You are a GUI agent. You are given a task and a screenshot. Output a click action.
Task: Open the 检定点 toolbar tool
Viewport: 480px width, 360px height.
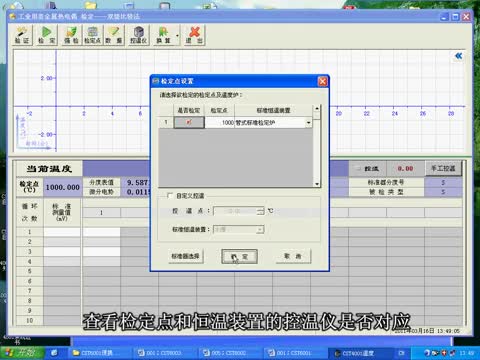point(92,35)
